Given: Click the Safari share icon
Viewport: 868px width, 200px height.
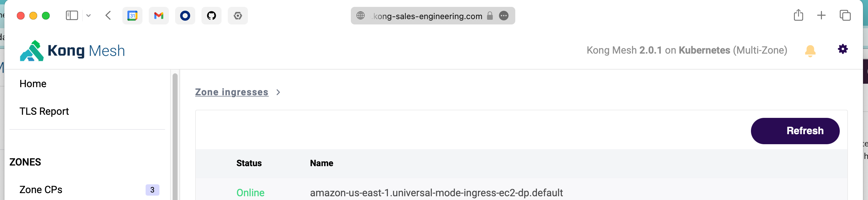Looking at the screenshot, I should point(798,15).
